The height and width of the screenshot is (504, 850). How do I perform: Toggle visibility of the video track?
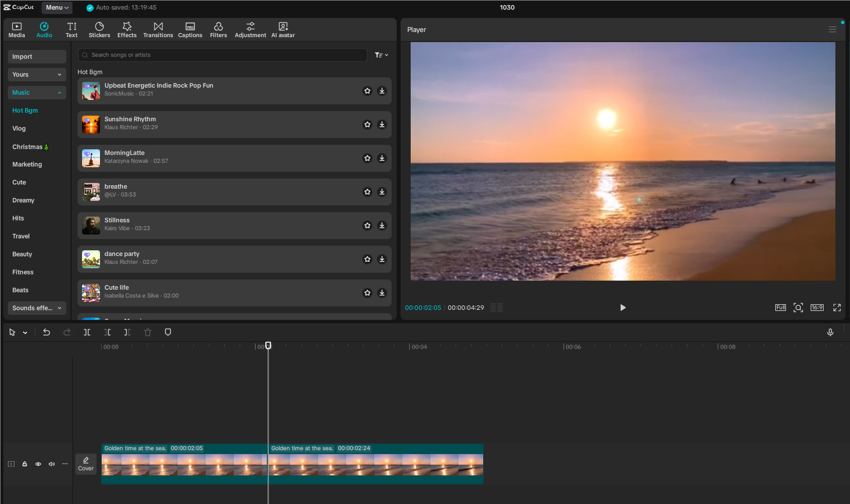click(x=38, y=464)
